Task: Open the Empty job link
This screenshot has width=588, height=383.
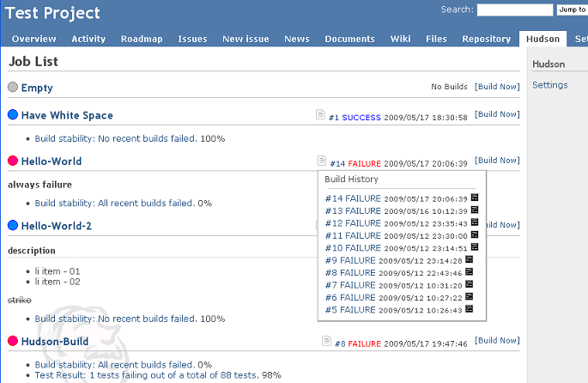Action: tap(37, 88)
